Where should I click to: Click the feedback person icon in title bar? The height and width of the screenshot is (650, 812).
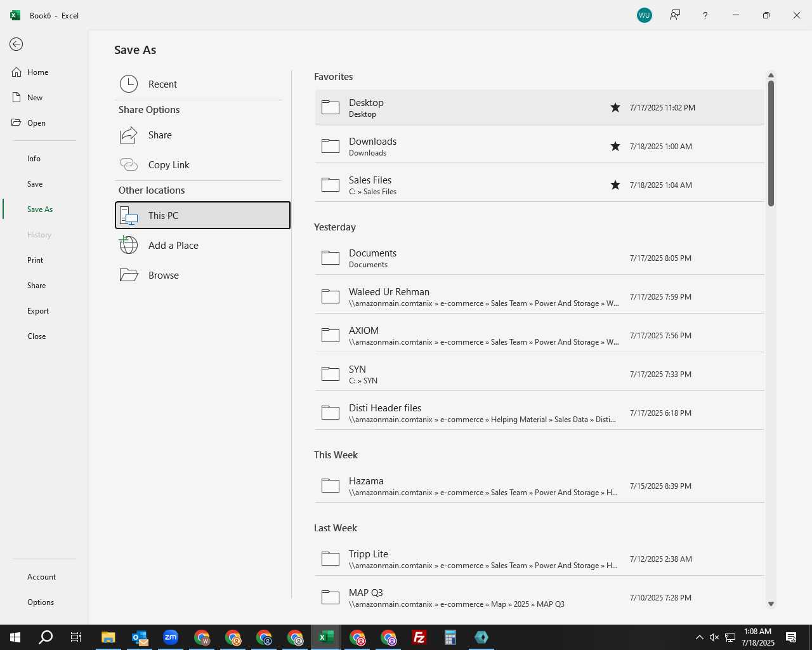point(675,15)
